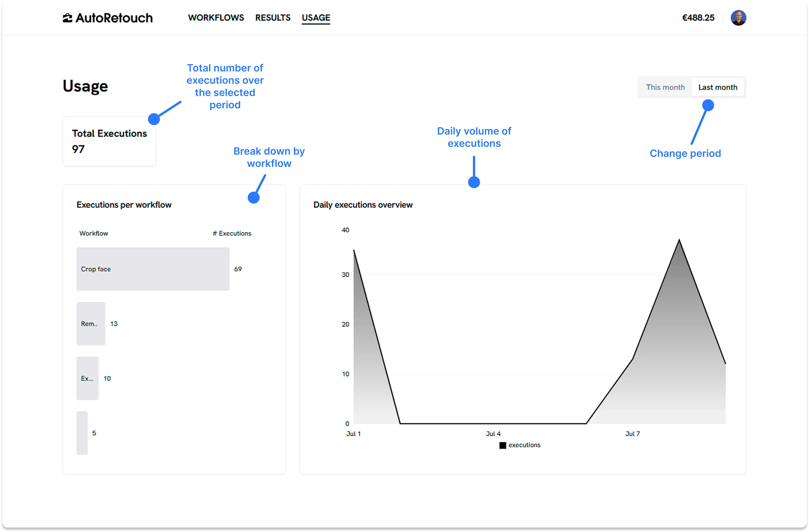Click the Jul 4 axis label

[x=493, y=433]
